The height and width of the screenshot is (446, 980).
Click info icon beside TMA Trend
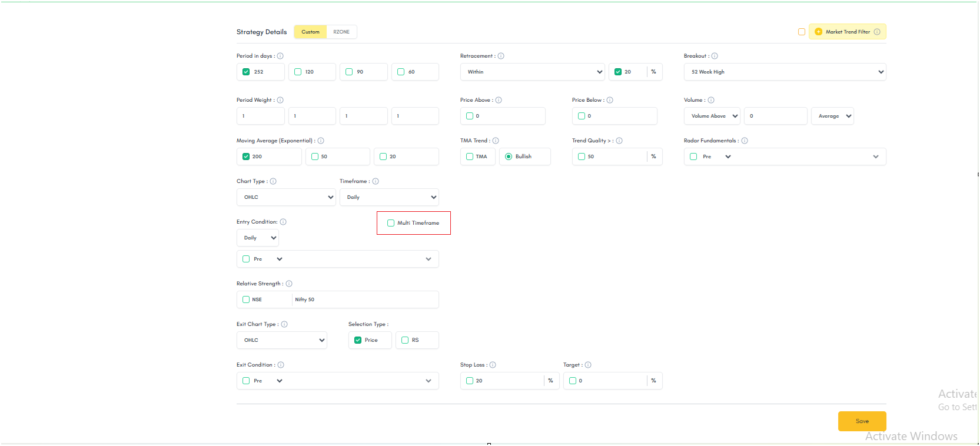coord(496,141)
